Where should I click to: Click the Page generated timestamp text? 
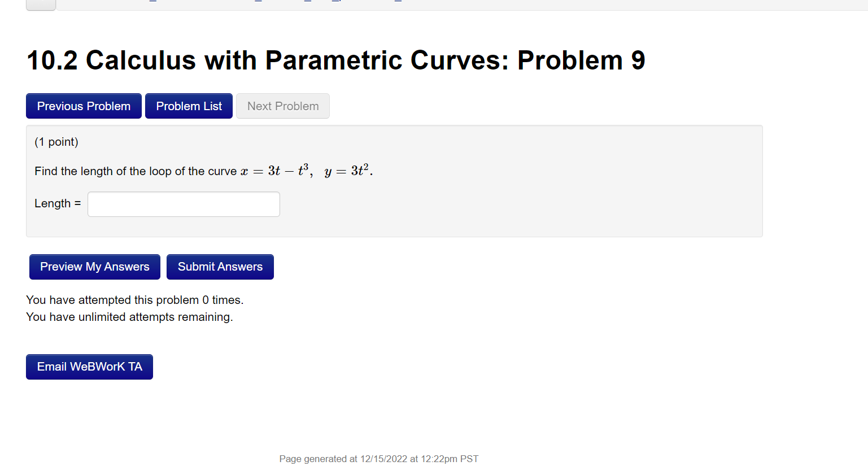[378, 458]
